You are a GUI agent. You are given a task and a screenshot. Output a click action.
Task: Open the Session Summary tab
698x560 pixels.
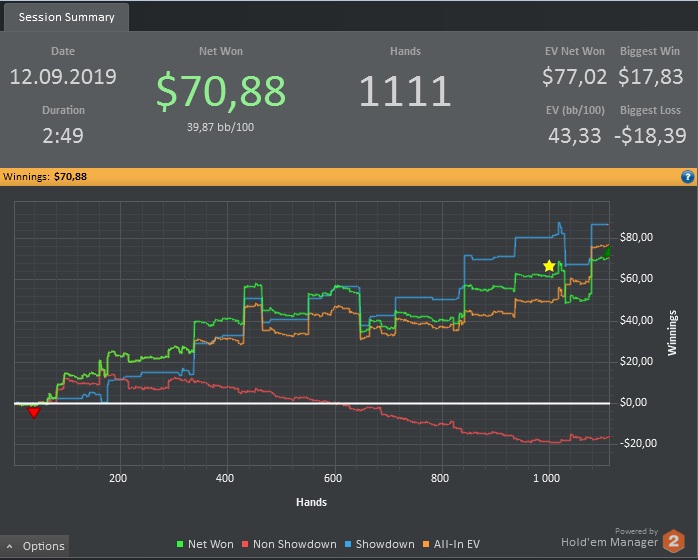66,17
